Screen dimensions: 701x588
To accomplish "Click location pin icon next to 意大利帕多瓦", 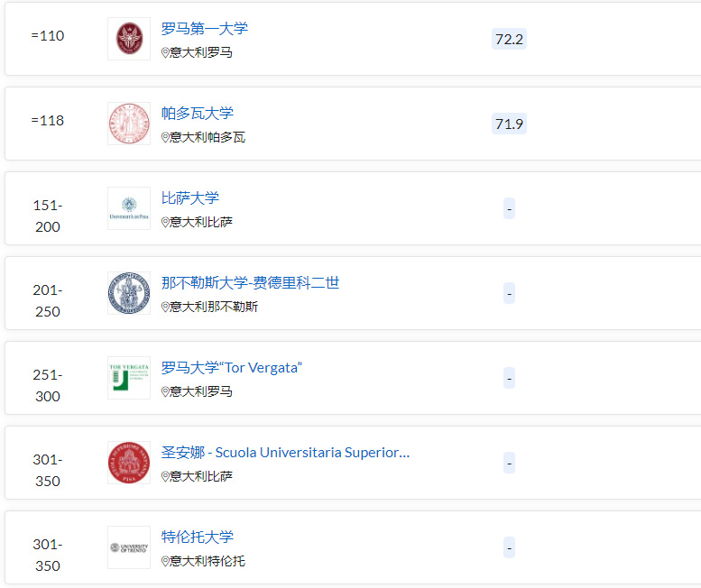I will point(165,138).
